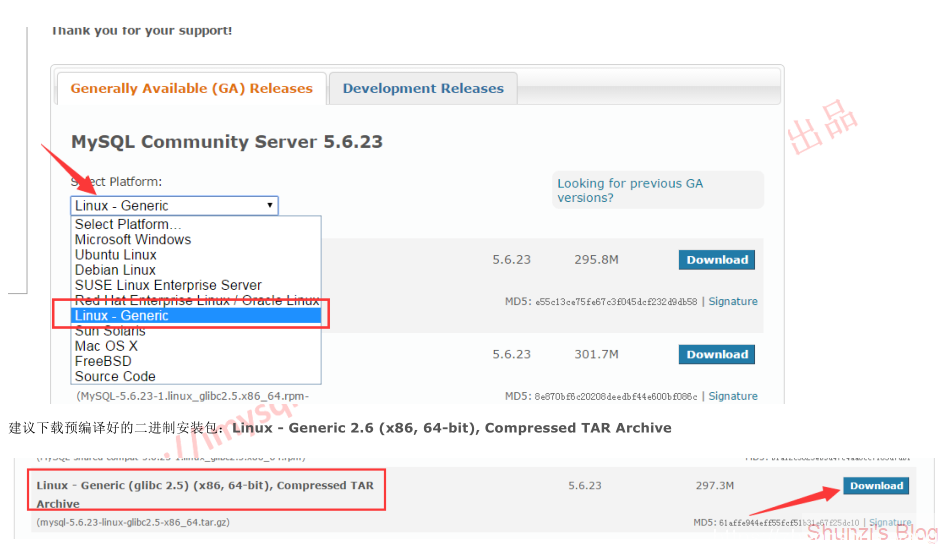Select FreeBSD in the platform list
Screen dimensions: 946x552
click(x=104, y=361)
